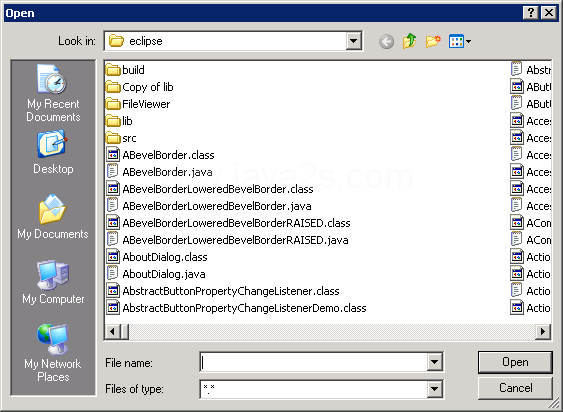Click the src folder icon

(113, 138)
